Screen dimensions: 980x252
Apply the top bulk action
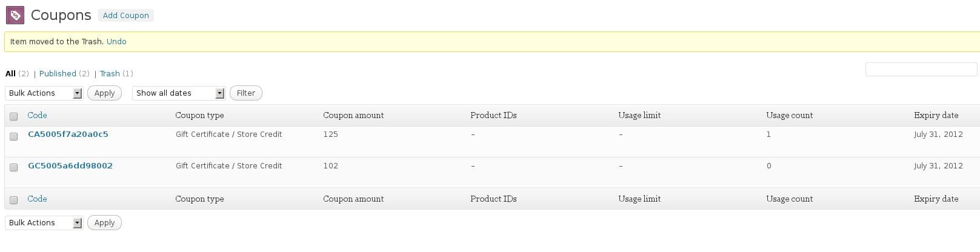[x=104, y=93]
